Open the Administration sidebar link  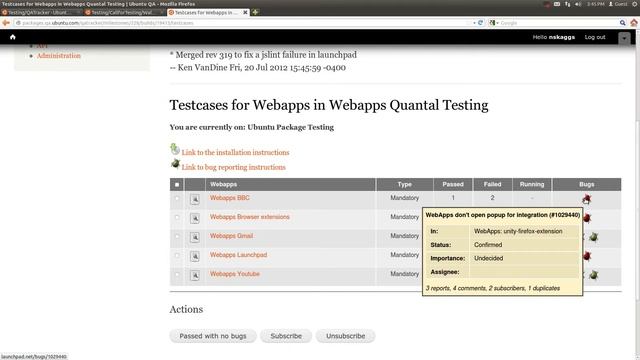(x=59, y=56)
